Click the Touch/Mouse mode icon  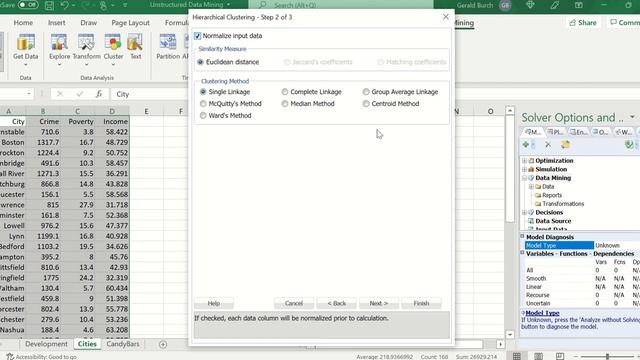pos(103,5)
